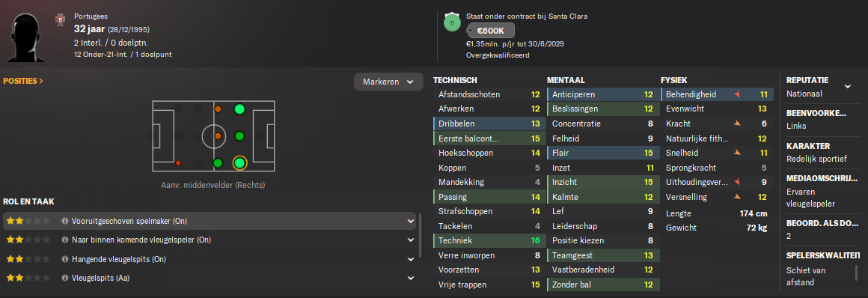This screenshot has height=298, width=868.
Task: Select the central attacking midfielder green dot
Action: coord(239,136)
